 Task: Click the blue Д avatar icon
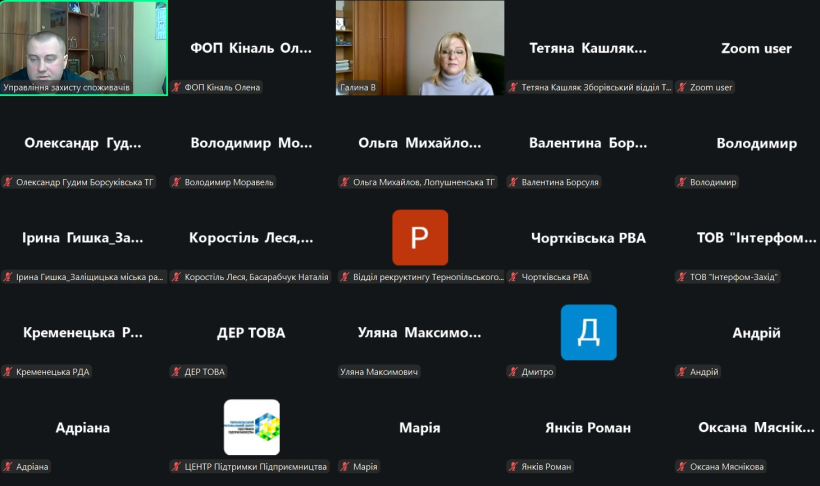point(588,332)
